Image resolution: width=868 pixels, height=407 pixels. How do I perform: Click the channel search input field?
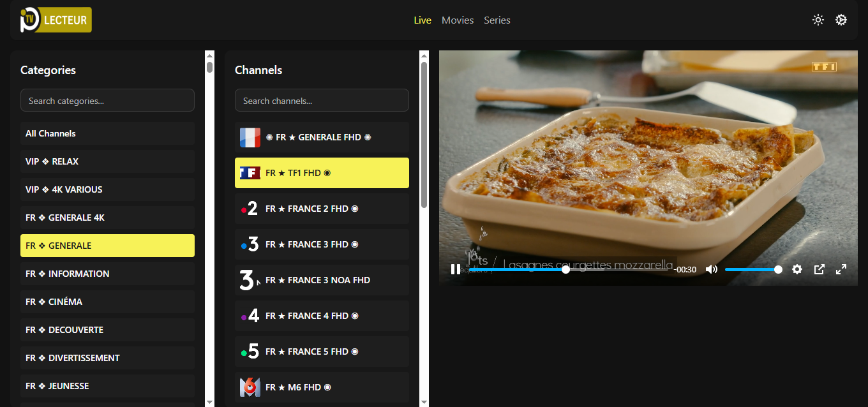[x=322, y=100]
